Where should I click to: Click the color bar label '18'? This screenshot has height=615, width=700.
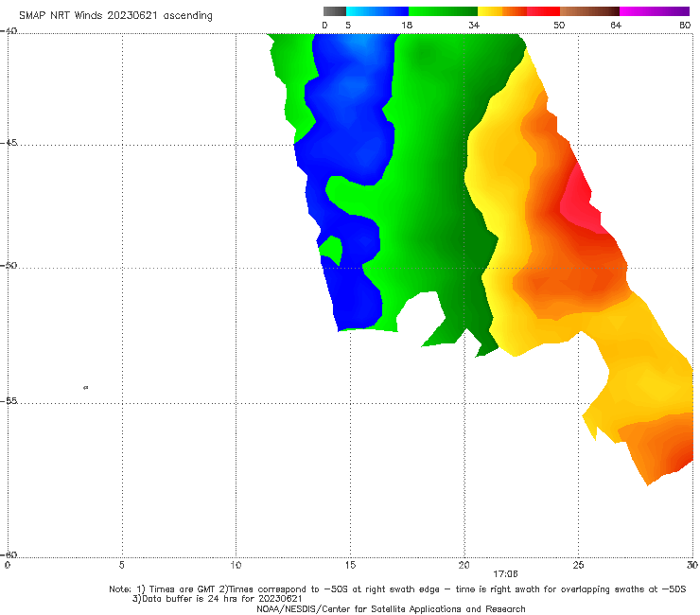[407, 25]
